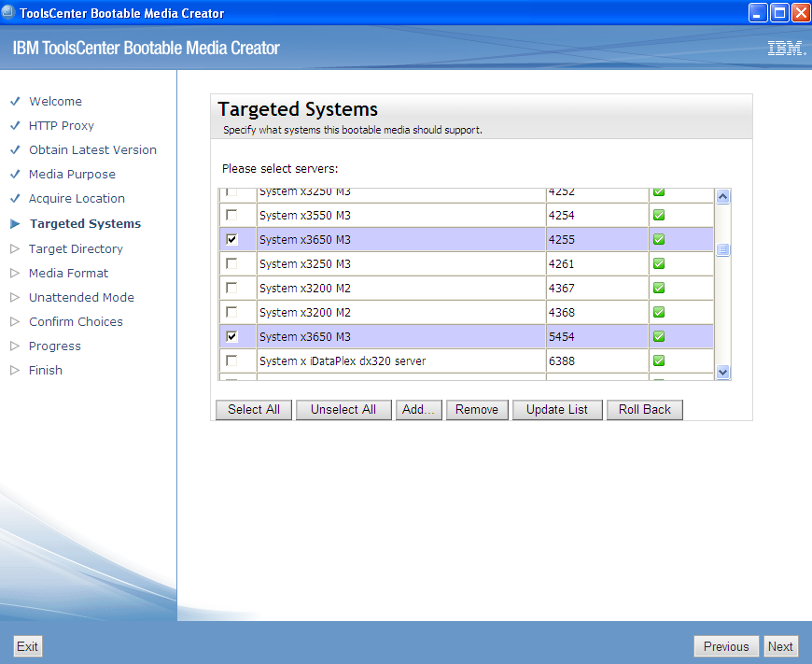Click the Select All button

point(253,409)
